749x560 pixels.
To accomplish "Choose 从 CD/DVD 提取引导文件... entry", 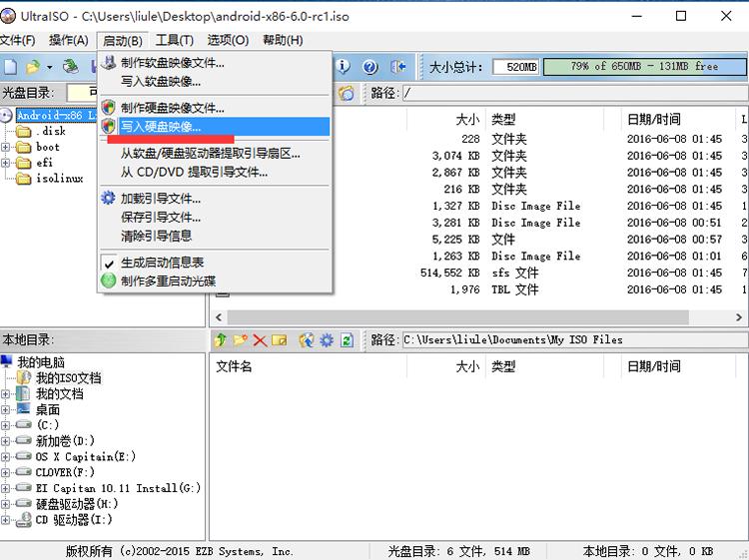I will tap(215, 172).
